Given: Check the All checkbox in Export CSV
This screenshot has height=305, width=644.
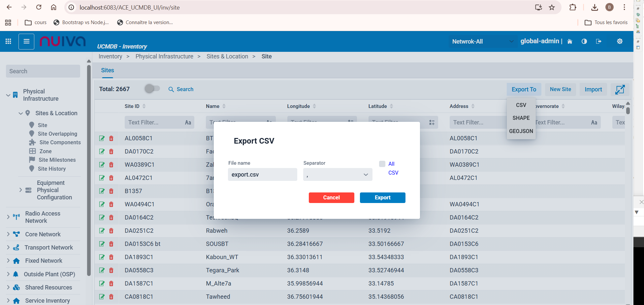Looking at the screenshot, I should [382, 164].
